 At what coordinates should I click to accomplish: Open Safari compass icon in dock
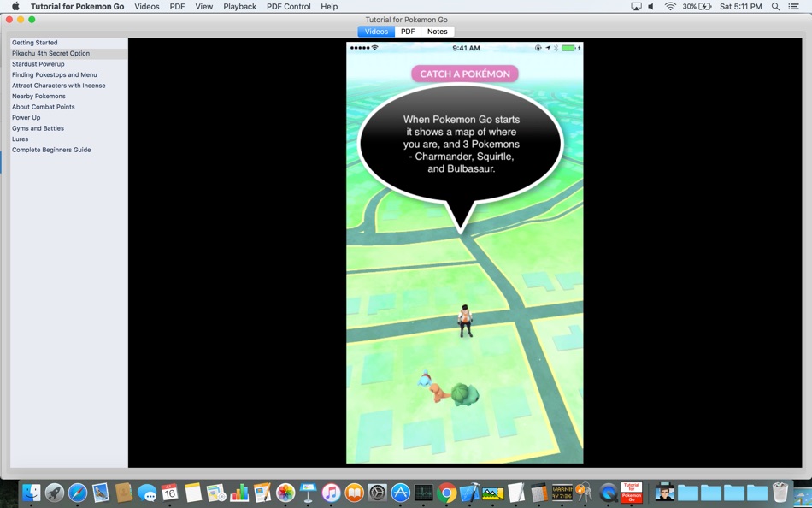(78, 493)
